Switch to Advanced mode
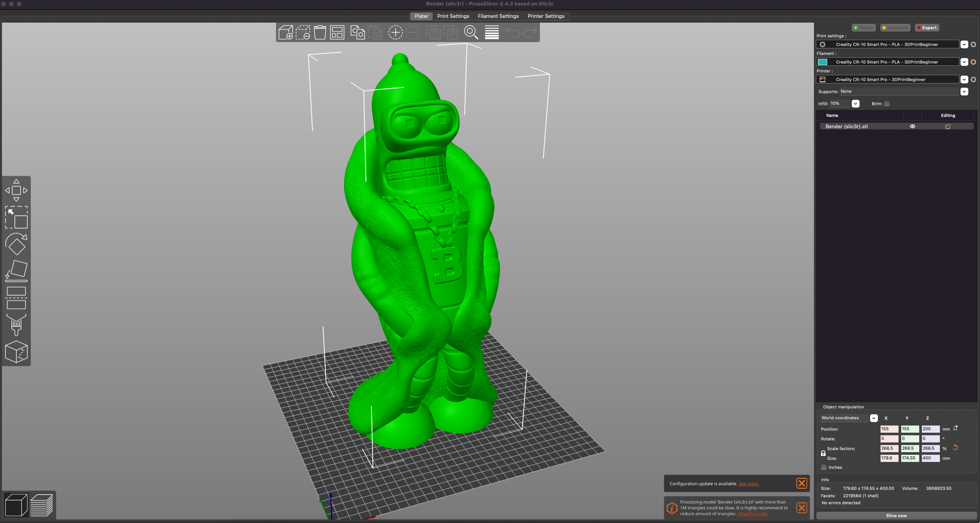This screenshot has width=980, height=523. tap(895, 28)
